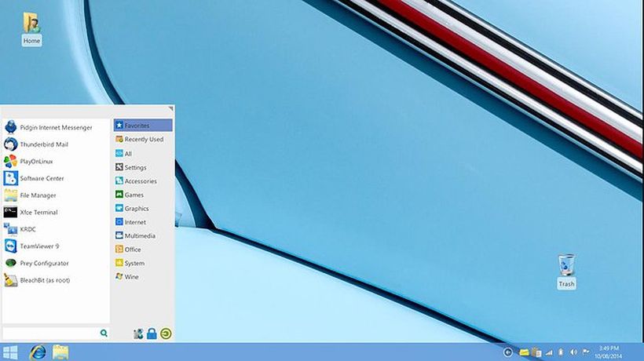Viewport: 644px width, 361px height.
Task: Click the lock screen padlock icon
Action: click(x=152, y=334)
